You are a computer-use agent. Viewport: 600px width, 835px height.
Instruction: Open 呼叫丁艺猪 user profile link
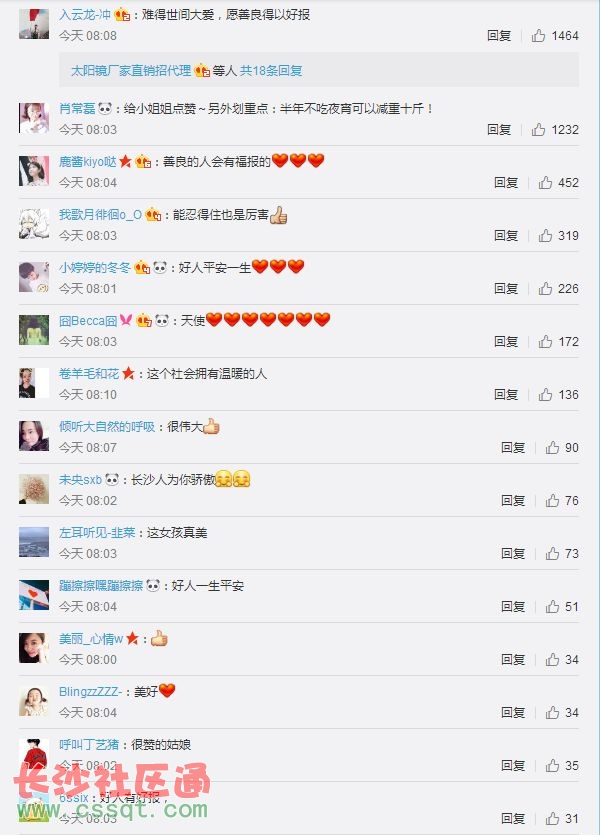point(89,744)
